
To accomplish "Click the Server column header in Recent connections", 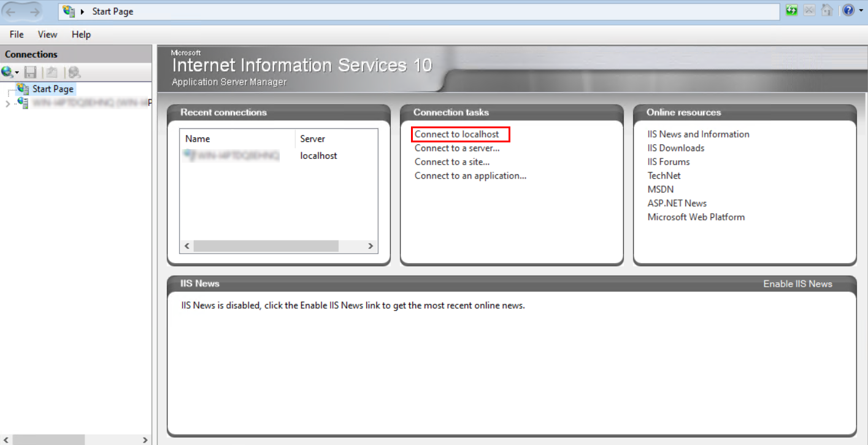I will [336, 139].
